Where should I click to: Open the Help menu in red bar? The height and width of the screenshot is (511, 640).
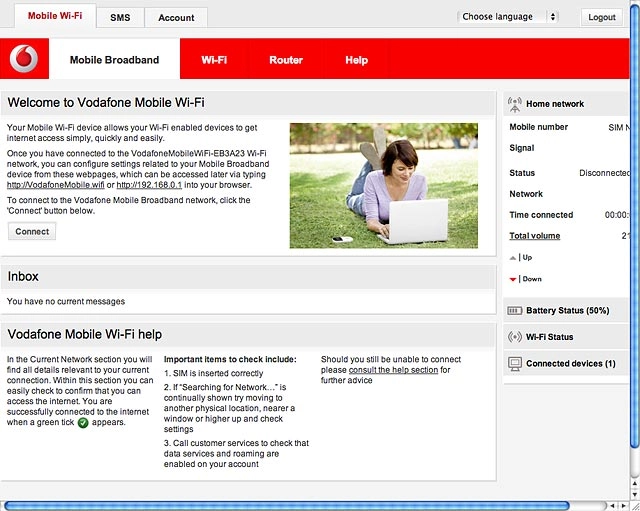pyautogui.click(x=356, y=60)
